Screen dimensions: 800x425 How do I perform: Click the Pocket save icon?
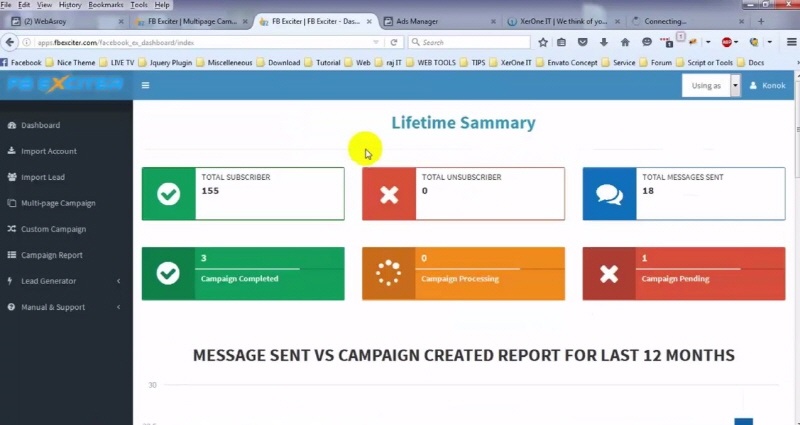[x=582, y=42]
